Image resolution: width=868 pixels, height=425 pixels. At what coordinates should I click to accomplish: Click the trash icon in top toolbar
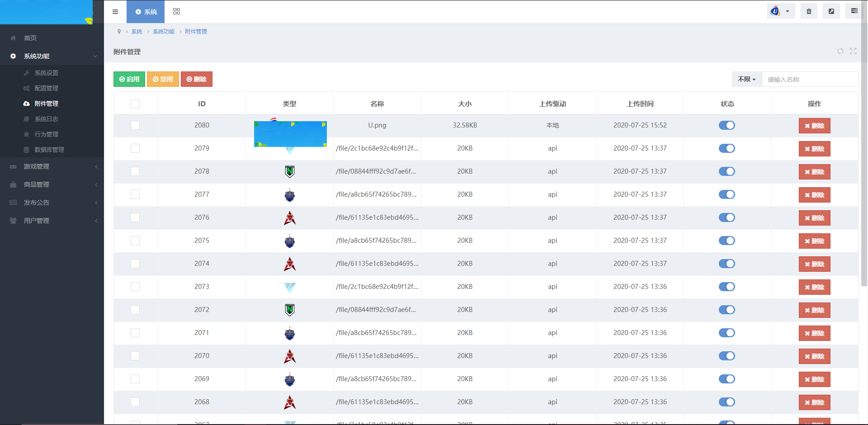(809, 11)
